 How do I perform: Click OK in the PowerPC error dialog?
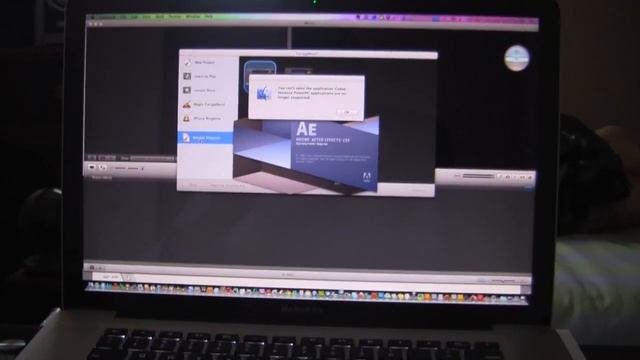pyautogui.click(x=347, y=112)
